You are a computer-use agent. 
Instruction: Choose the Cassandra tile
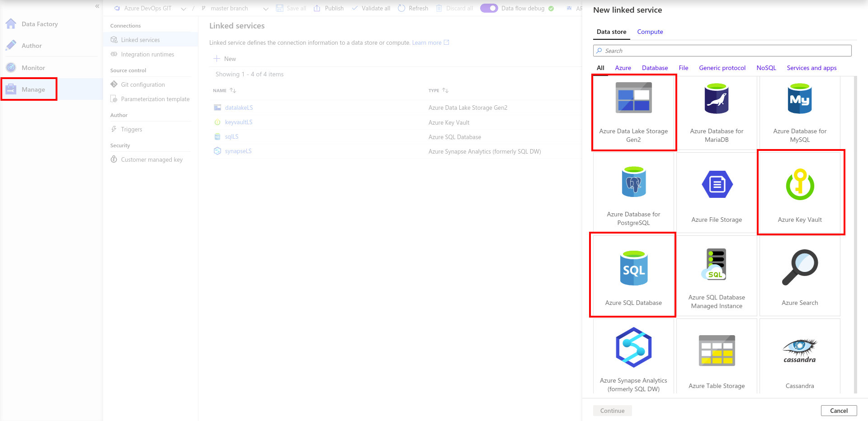[x=800, y=356]
